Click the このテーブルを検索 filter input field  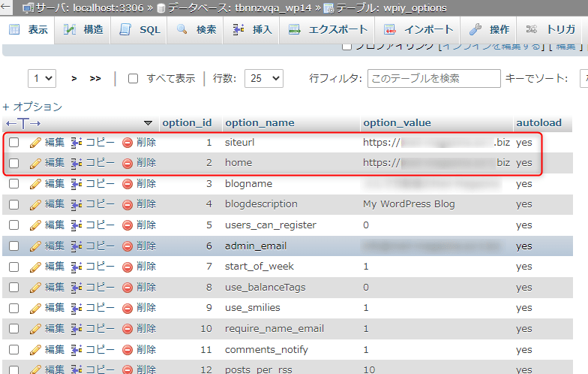click(433, 78)
